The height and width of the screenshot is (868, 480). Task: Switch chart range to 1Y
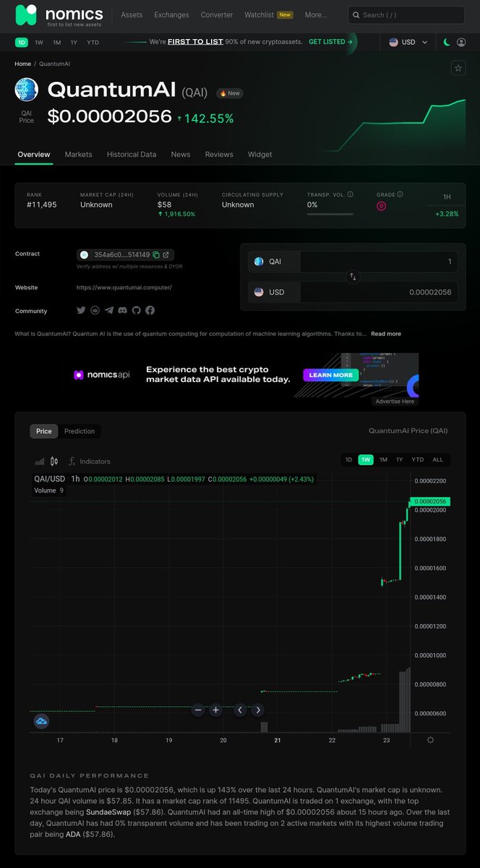[400, 459]
